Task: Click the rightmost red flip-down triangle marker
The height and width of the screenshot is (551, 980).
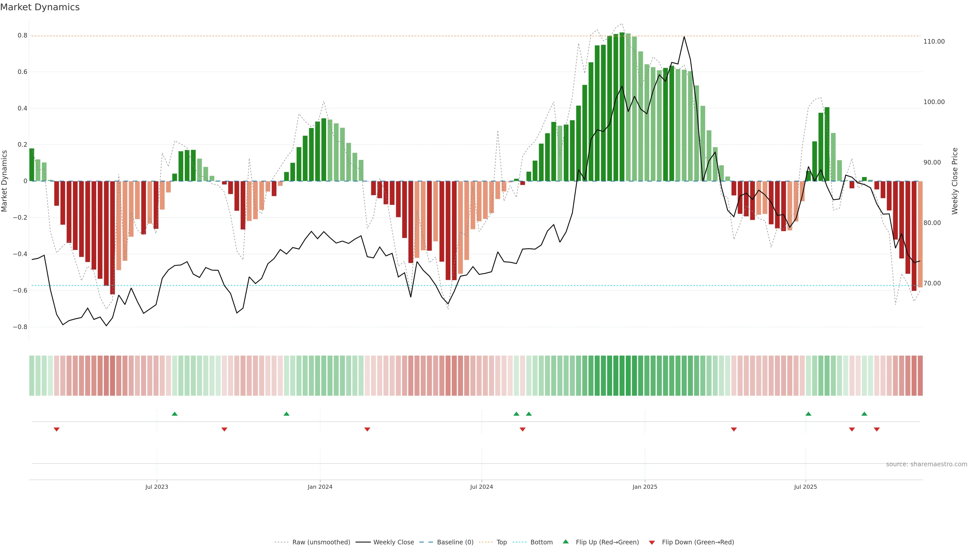Action: 877,429
